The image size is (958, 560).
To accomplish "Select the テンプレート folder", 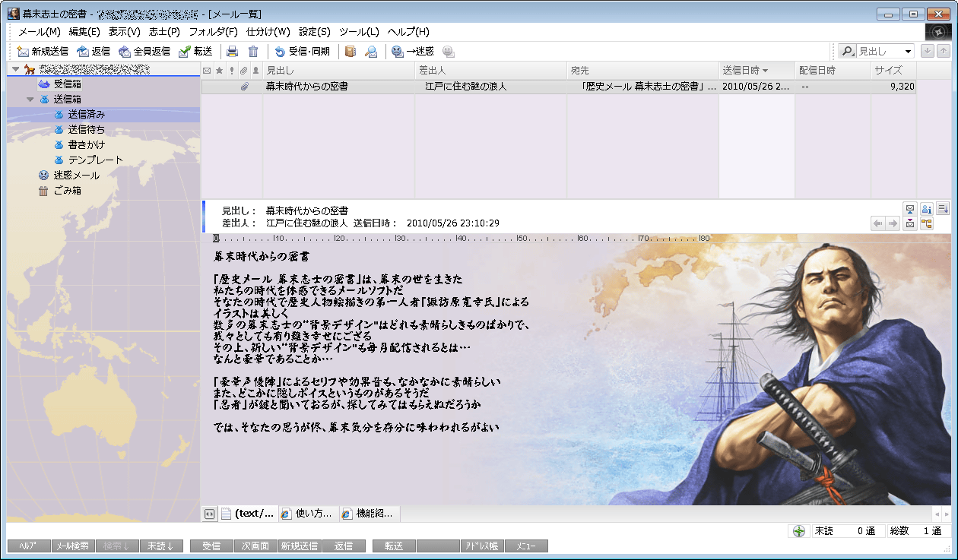I will [x=87, y=160].
